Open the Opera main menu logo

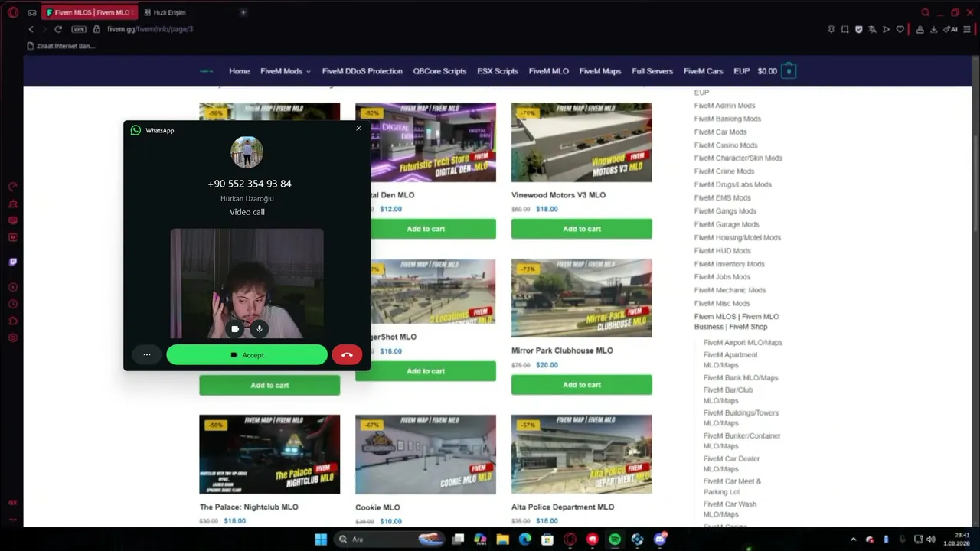pos(12,12)
